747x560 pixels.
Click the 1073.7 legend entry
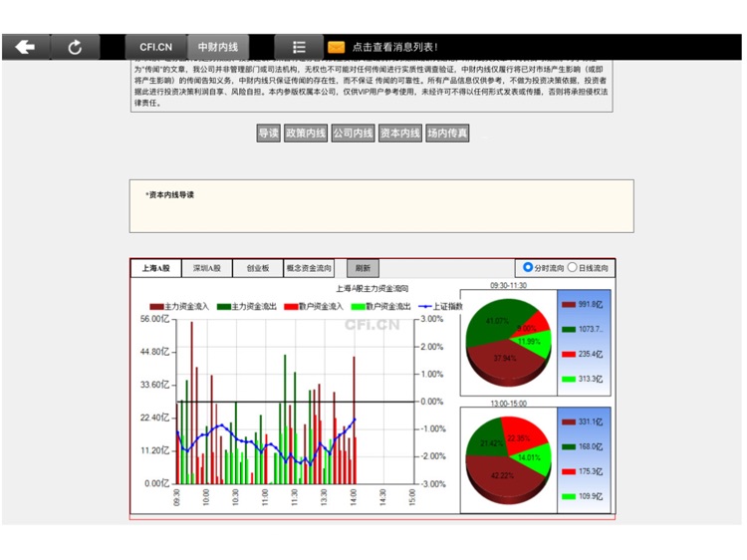coord(583,330)
